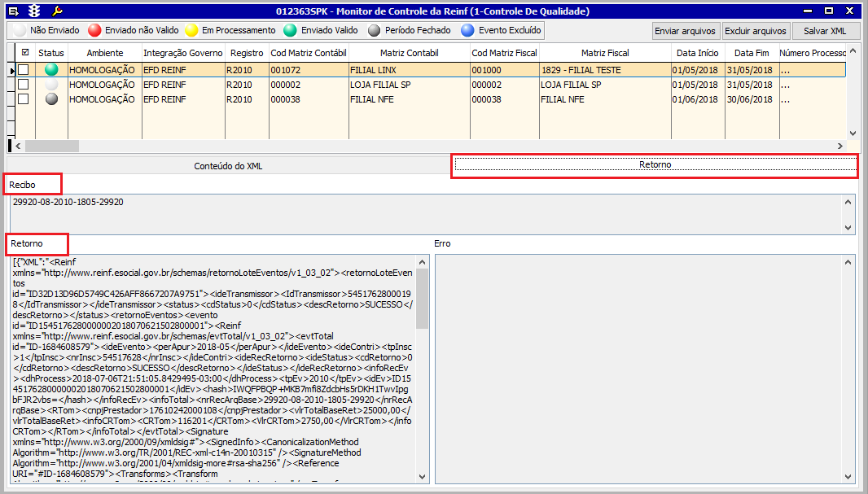
Task: Check the box for the FILIAL LINX row
Action: (24, 70)
